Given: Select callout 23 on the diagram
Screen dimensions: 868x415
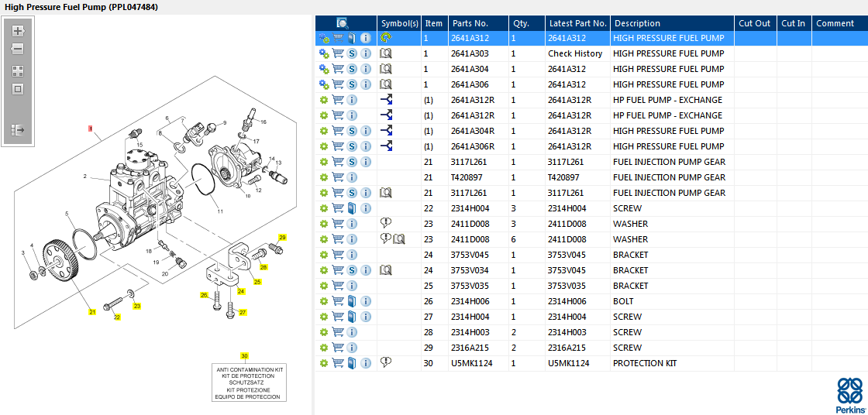Looking at the screenshot, I should pos(136,305).
